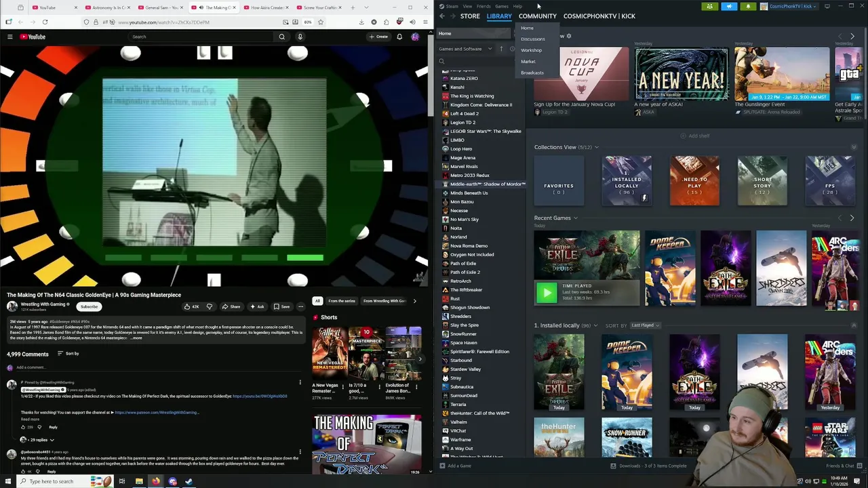Open 'Making of Perfect Dark' thumbnail

coord(366,445)
